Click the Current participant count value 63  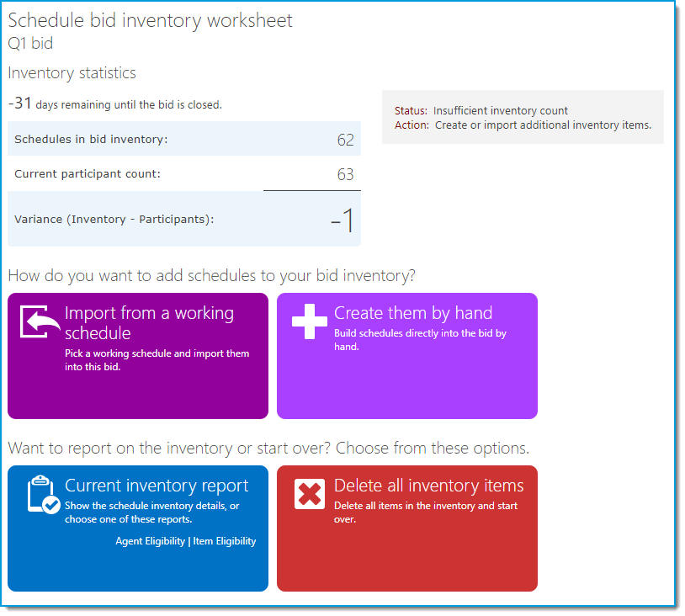[346, 175]
